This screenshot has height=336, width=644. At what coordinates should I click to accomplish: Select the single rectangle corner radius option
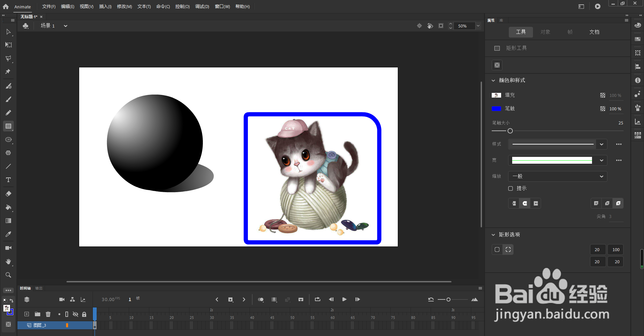(497, 249)
